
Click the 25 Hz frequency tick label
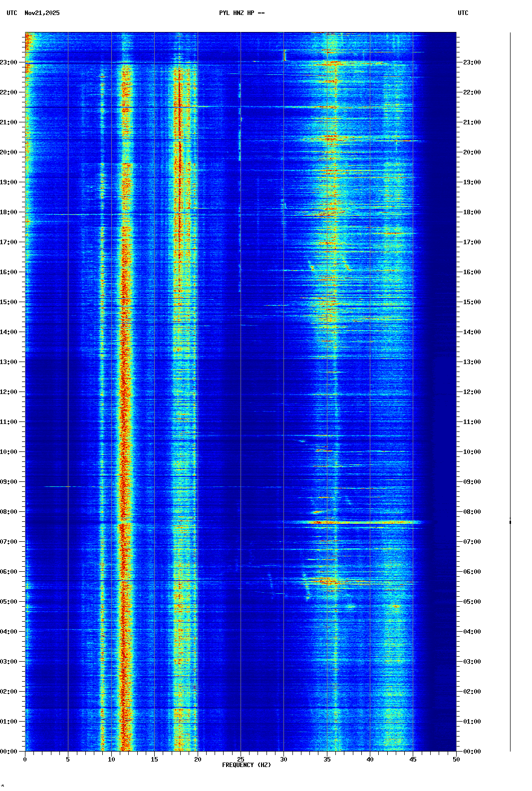coord(241,760)
